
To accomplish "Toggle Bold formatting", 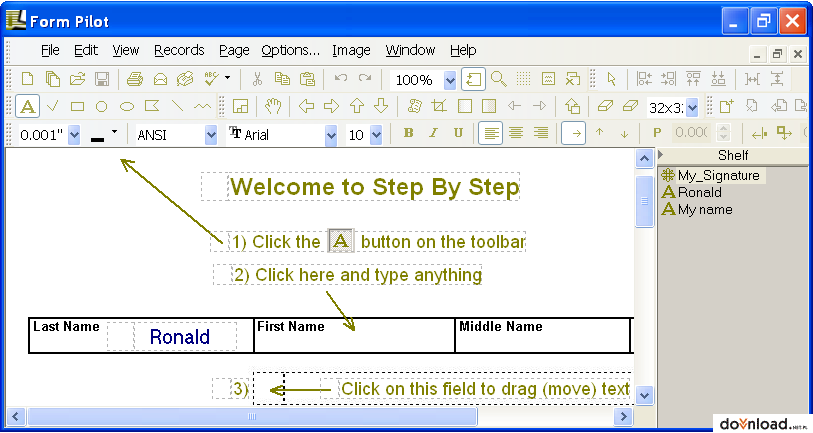I will [409, 133].
